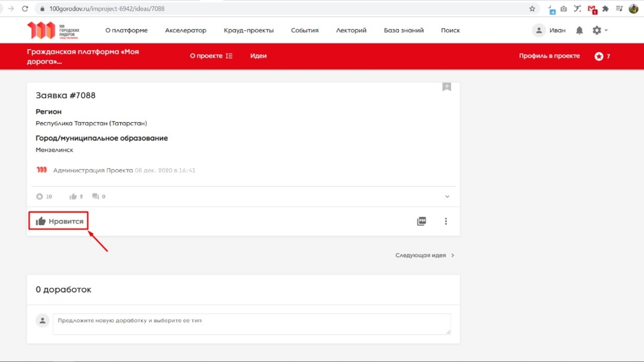Bookmark this page with browser star icon

(532, 9)
